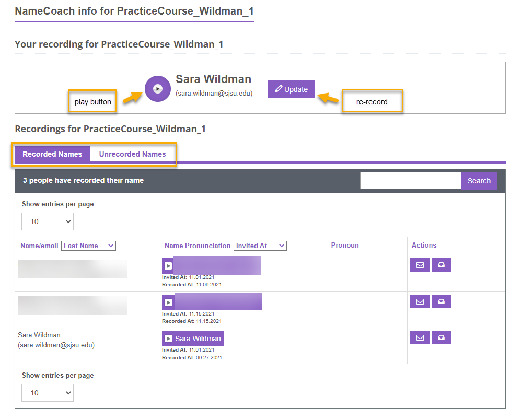Click the envelope icon in second row
Screen dimensions: 522x420
click(x=420, y=301)
